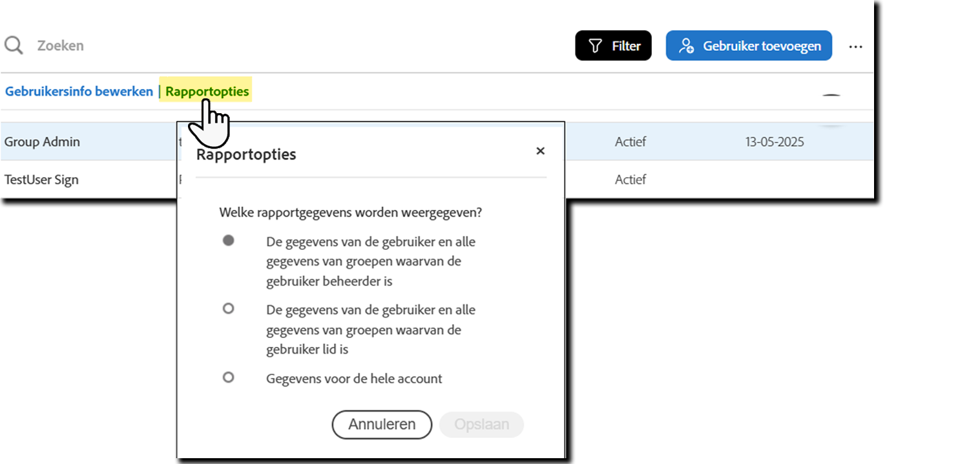Click the date 13-05-2025 in the list
This screenshot has height=464, width=980.
click(x=774, y=142)
